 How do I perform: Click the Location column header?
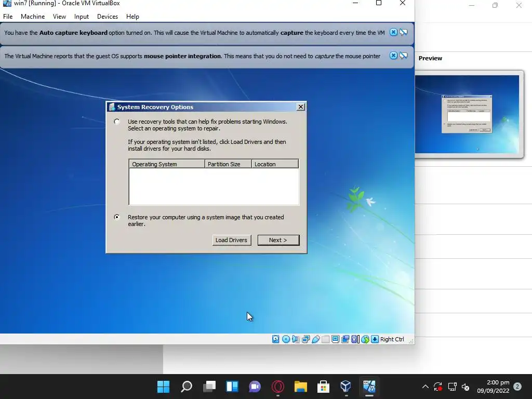point(275,164)
